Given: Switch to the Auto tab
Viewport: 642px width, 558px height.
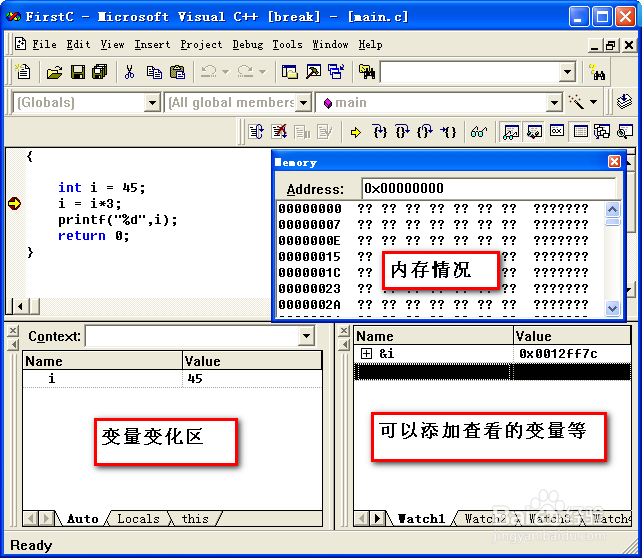Looking at the screenshot, I should point(82,519).
